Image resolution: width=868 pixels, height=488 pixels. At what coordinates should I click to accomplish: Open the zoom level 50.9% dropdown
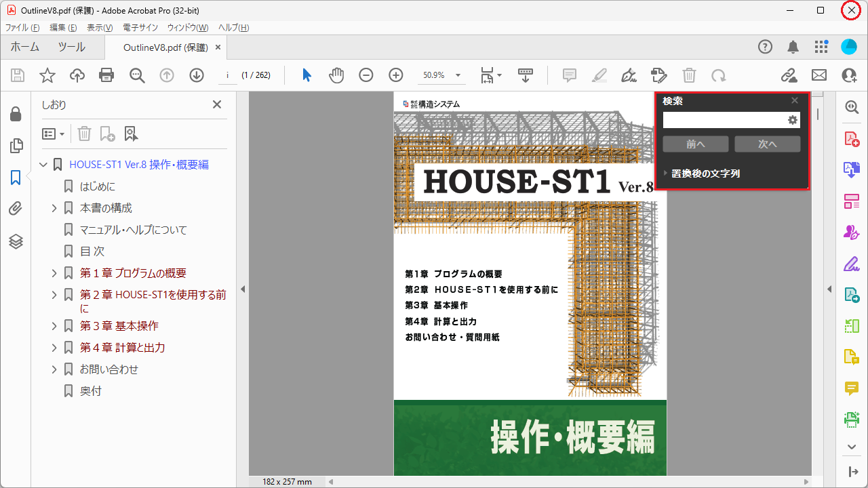(458, 75)
